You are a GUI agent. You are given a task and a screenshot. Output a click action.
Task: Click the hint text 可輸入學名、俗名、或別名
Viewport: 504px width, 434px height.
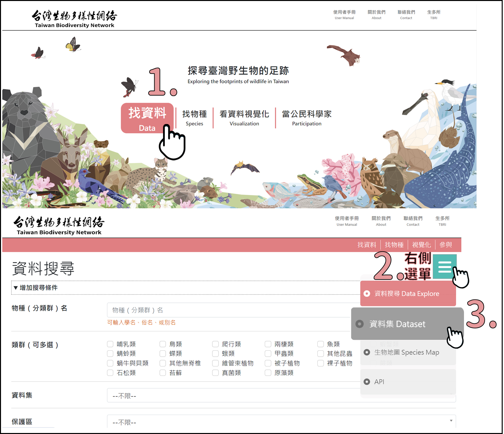[141, 322]
